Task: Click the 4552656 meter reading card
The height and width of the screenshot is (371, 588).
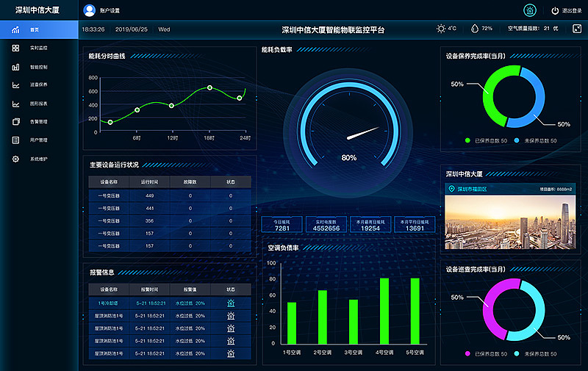Action: 326,225
